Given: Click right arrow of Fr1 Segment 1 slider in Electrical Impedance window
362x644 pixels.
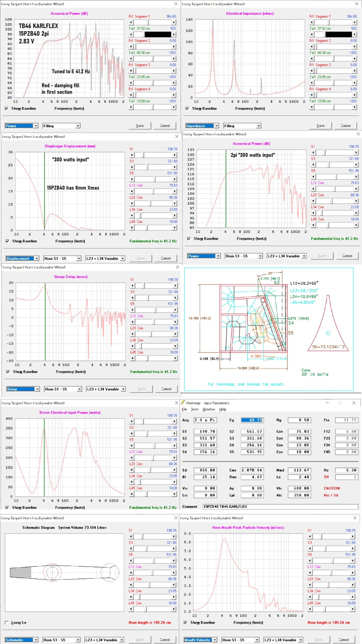Looking at the screenshot, I should 354,22.
